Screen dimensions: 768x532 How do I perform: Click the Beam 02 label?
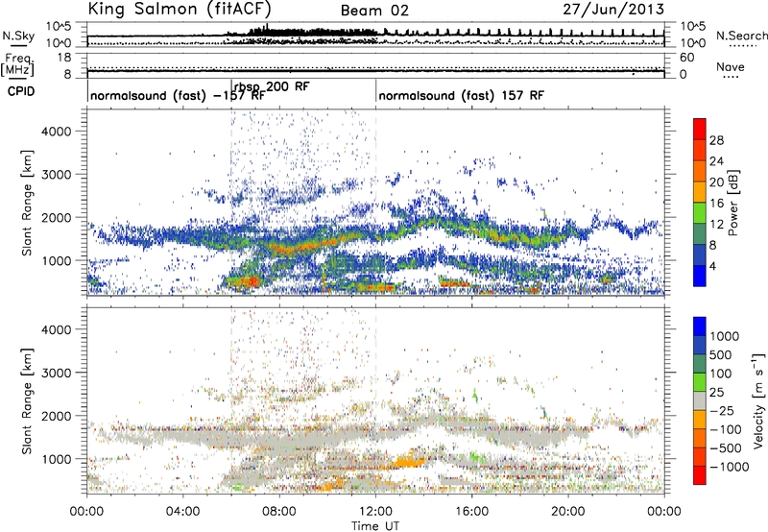[374, 11]
